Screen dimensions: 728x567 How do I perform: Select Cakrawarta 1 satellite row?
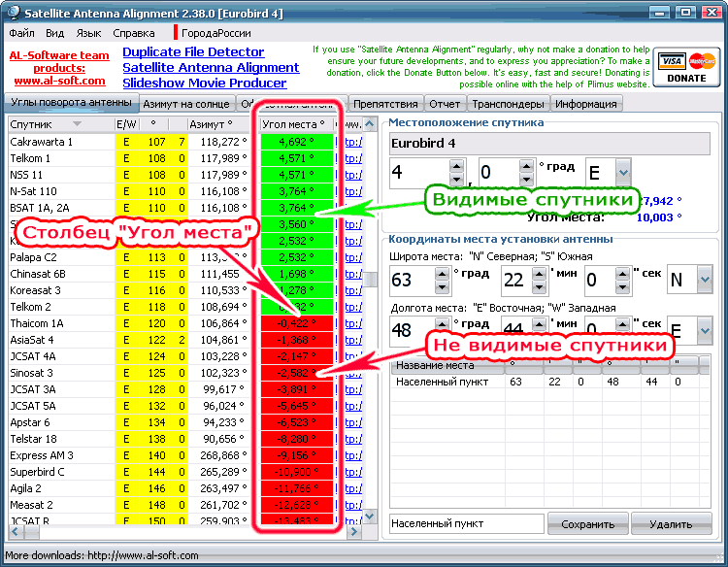pos(184,142)
